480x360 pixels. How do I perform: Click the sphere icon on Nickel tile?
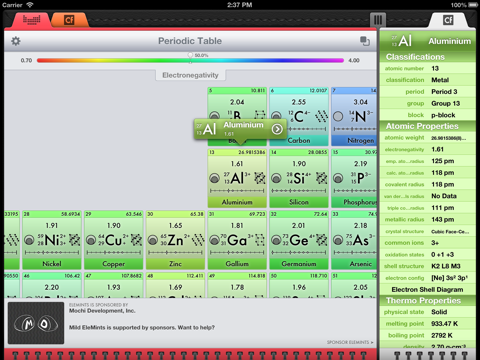coord(29,240)
